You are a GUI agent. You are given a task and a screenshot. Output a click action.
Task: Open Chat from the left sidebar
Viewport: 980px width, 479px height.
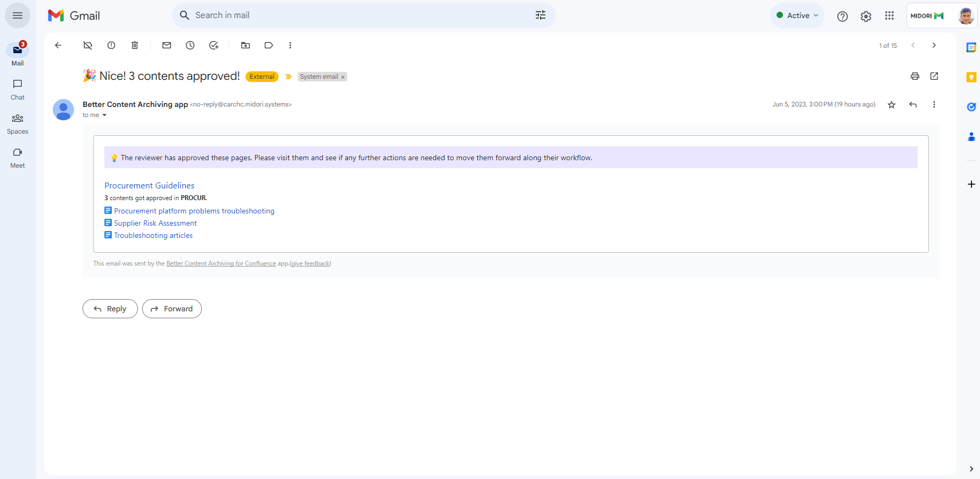[17, 88]
